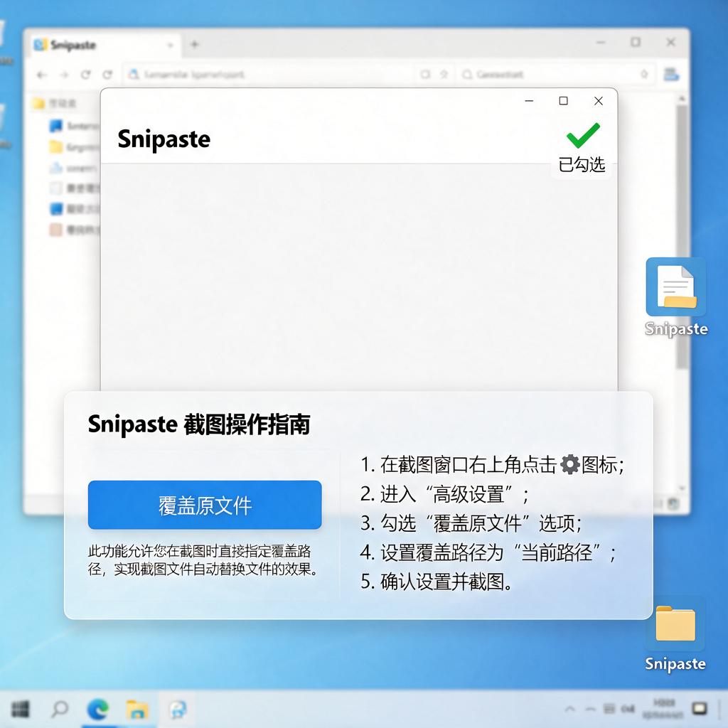Screen dimensions: 728x728
Task: Open File Explorer from taskbar
Action: click(x=137, y=709)
